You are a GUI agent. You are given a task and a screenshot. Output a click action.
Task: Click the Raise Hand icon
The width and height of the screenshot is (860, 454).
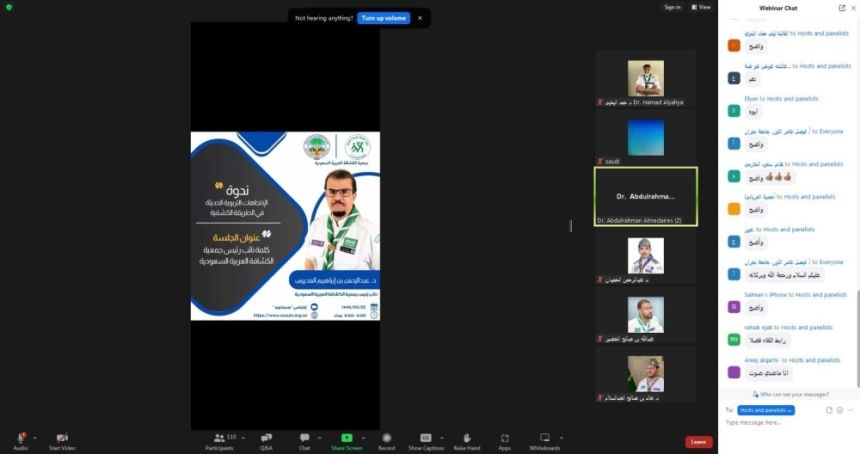467,437
